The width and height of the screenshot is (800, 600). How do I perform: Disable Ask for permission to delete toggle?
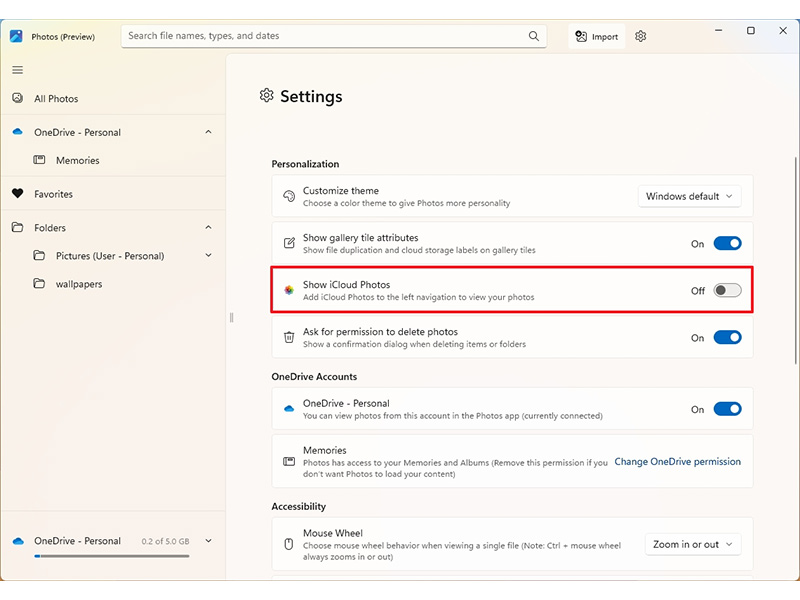coord(727,337)
